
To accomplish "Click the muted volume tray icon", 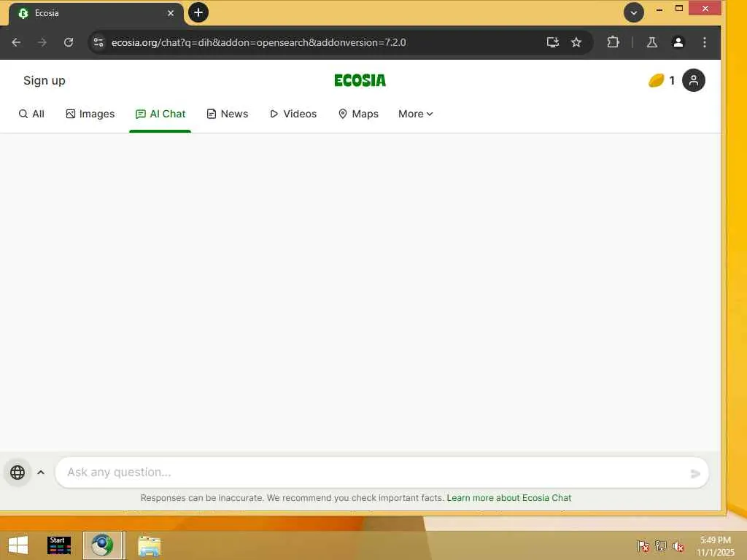I will point(678,546).
